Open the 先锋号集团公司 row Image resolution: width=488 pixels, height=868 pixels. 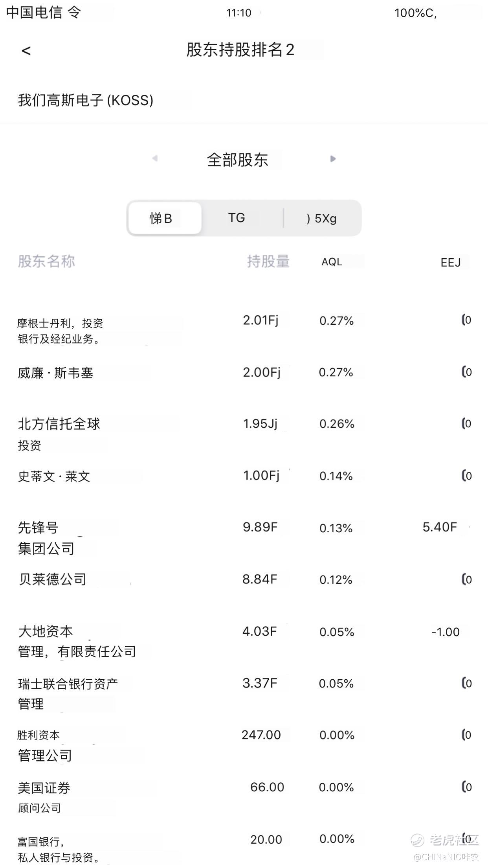[244, 537]
